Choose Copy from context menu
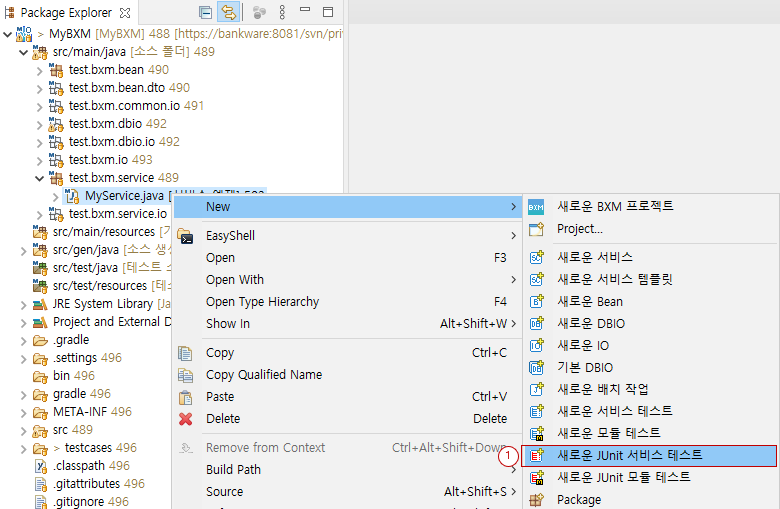Viewport: 780px width, 509px height. pyautogui.click(x=347, y=353)
